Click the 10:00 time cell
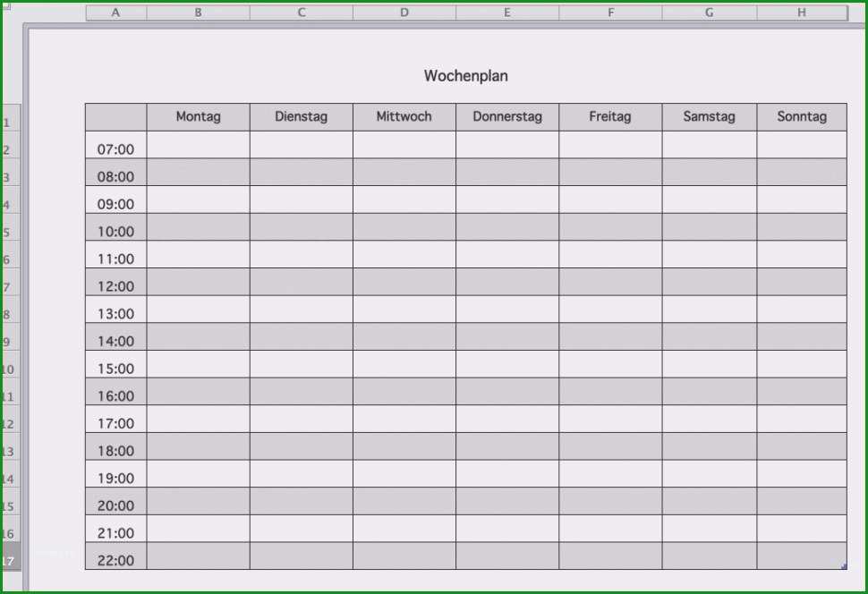Image resolution: width=868 pixels, height=594 pixels. (115, 227)
